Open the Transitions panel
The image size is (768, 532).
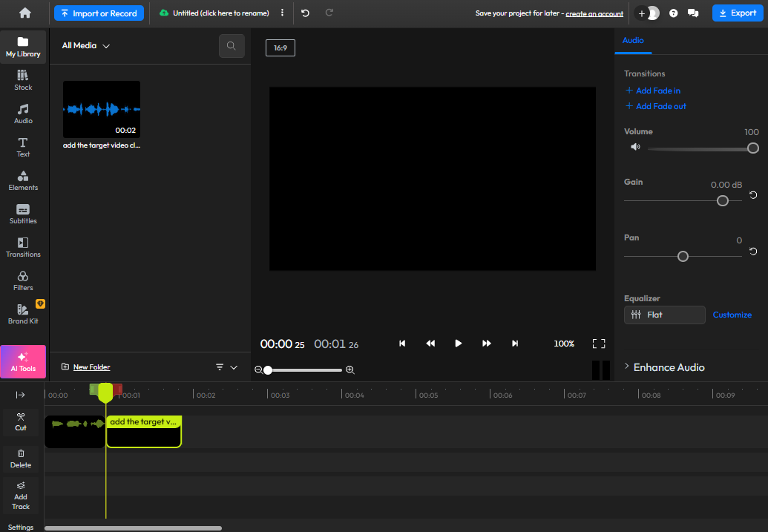22,247
